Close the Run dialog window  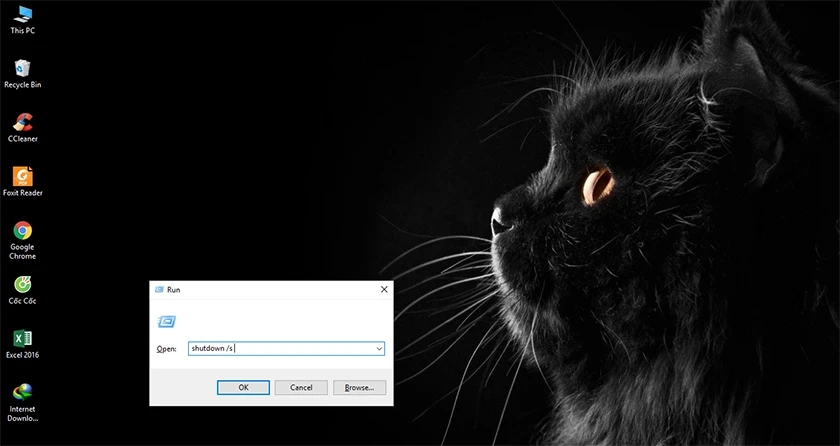(384, 290)
